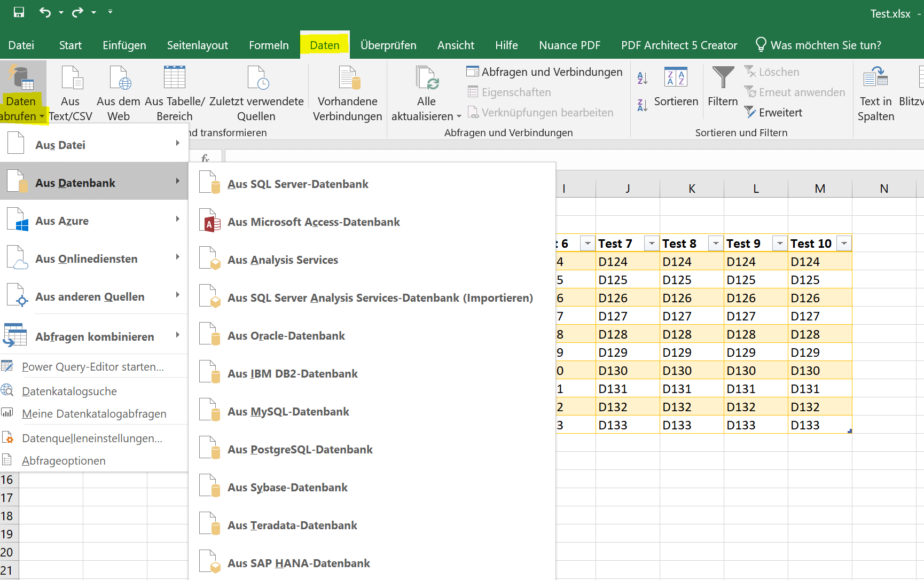This screenshot has height=580, width=924.
Task: Open Quick Access Toolbar customization arrow
Action: point(110,12)
